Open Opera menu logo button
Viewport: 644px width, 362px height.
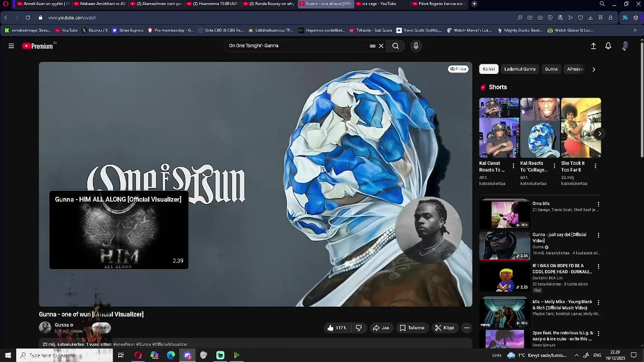pyautogui.click(x=6, y=4)
